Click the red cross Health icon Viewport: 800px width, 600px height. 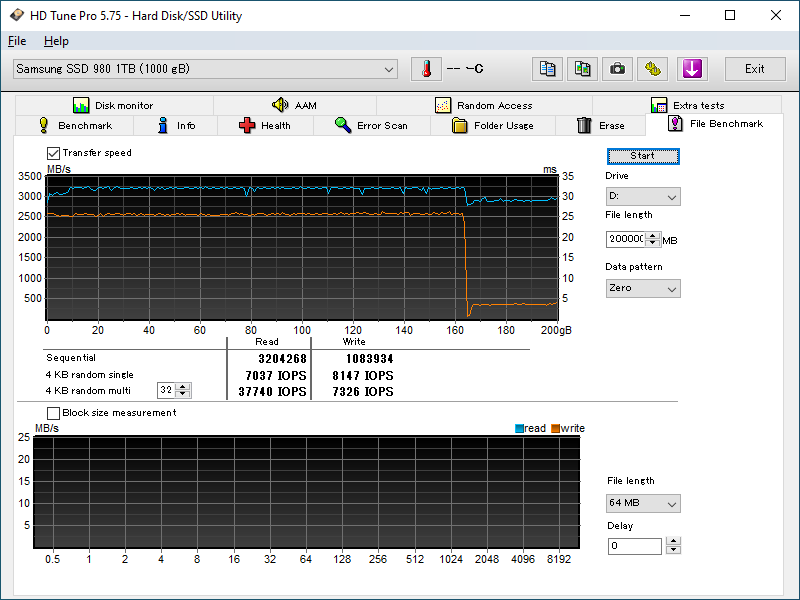247,125
